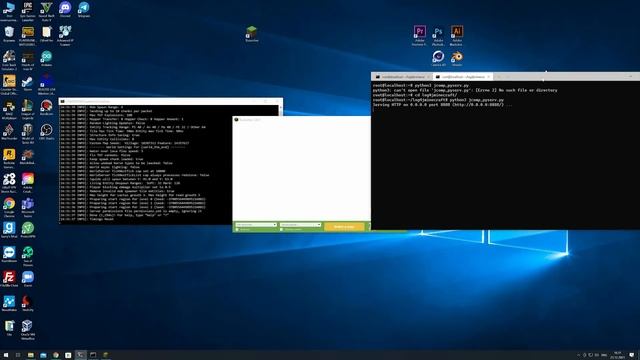Open the ProtonVPN desktop shortcut

pyautogui.click(x=28, y=230)
